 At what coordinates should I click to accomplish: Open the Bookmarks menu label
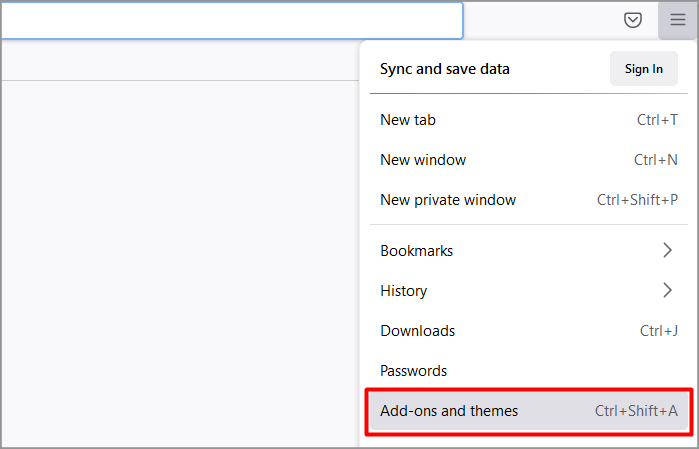point(417,250)
